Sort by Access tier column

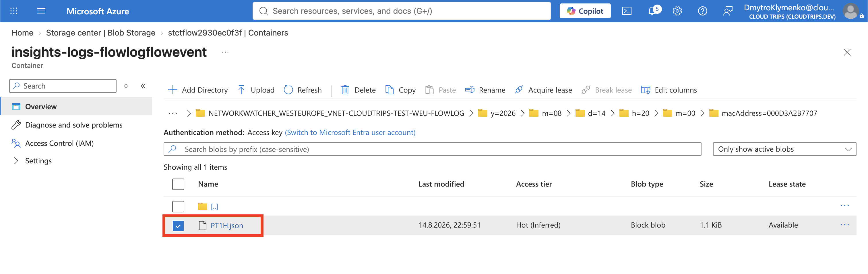(534, 184)
